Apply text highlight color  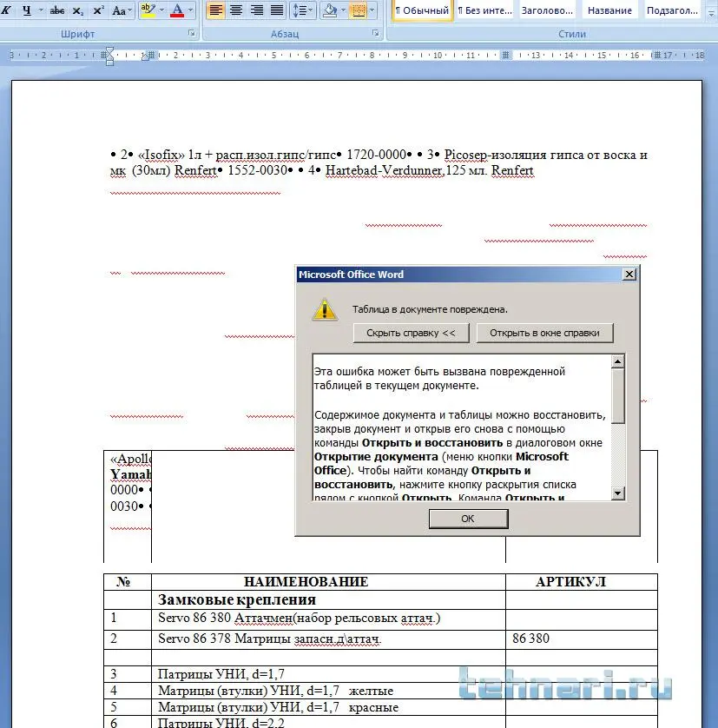tap(148, 10)
